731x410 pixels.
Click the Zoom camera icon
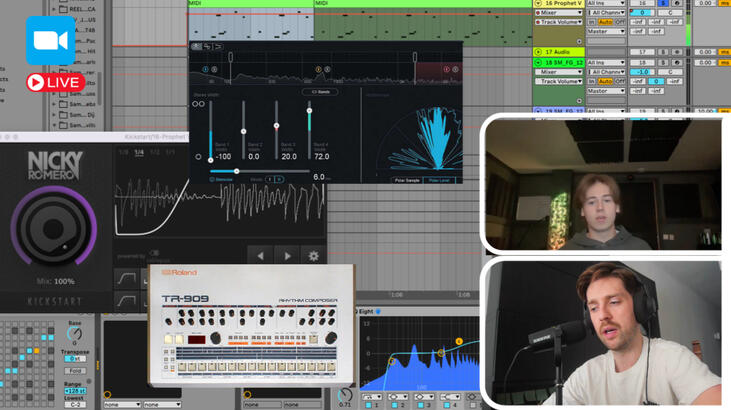pos(48,41)
